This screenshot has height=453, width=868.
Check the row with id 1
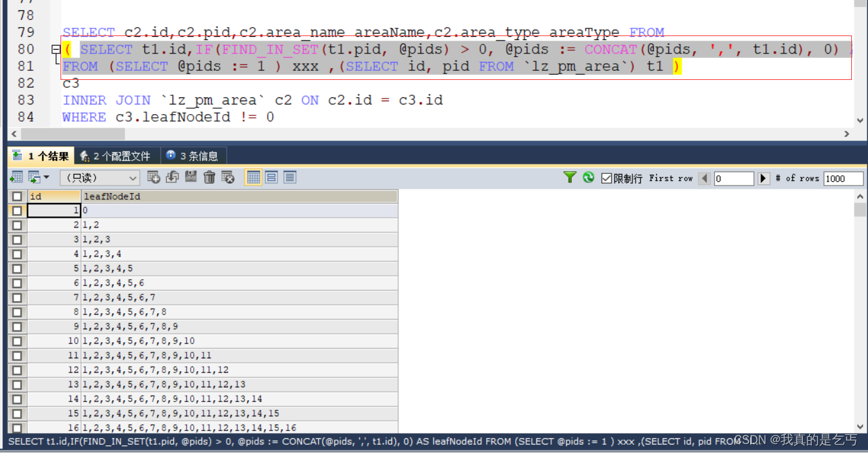(17, 211)
